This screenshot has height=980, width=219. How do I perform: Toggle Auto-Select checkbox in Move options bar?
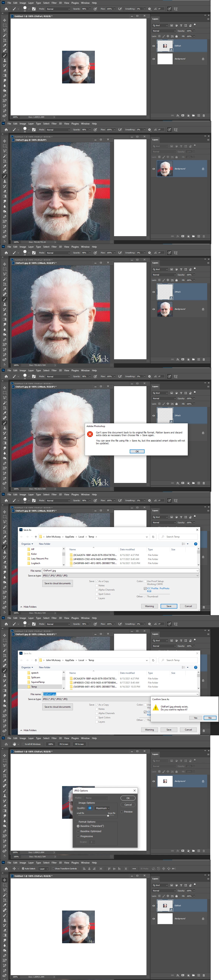[23, 869]
